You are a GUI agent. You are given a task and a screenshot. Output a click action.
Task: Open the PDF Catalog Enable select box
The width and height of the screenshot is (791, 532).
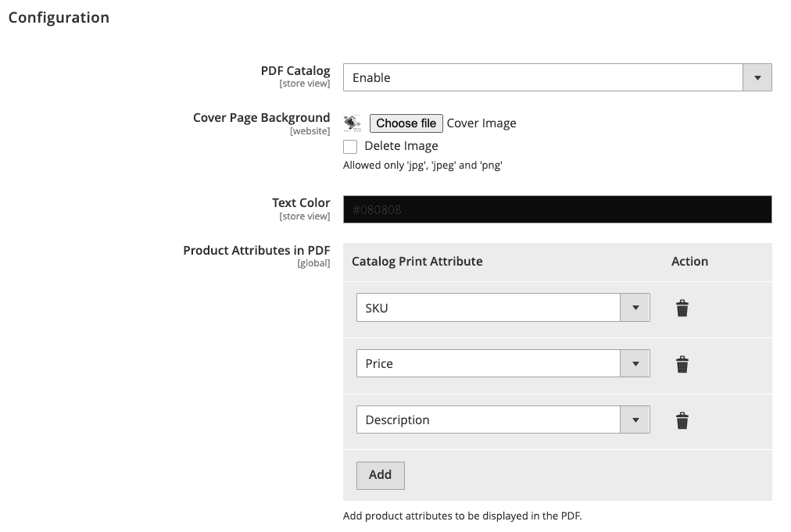click(542, 78)
